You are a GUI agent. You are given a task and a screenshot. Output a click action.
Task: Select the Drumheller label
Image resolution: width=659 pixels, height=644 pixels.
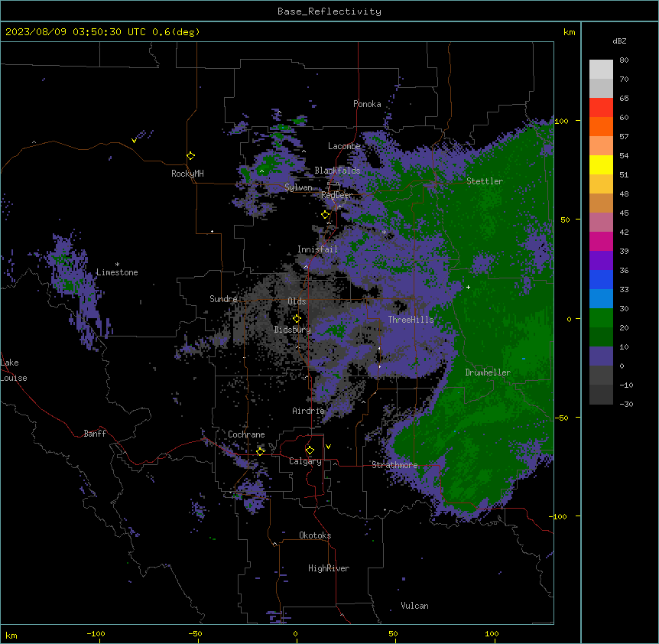[x=488, y=372]
